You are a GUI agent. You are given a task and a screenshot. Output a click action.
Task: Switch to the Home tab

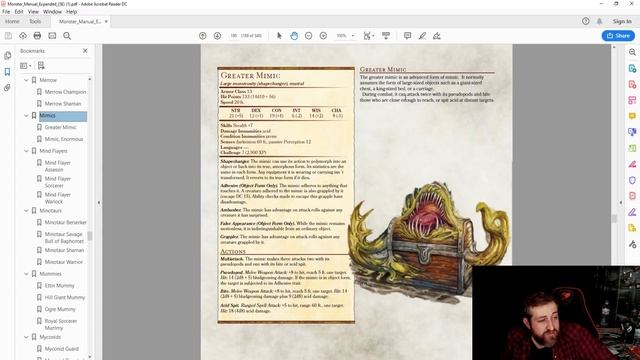[12, 21]
